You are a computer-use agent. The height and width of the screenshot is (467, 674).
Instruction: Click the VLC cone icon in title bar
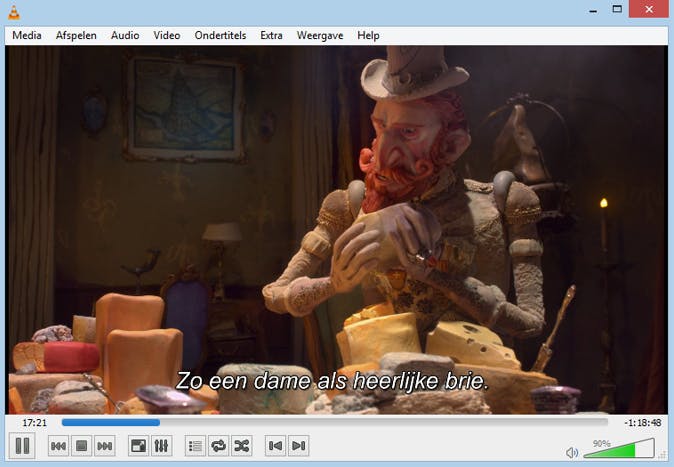14,12
